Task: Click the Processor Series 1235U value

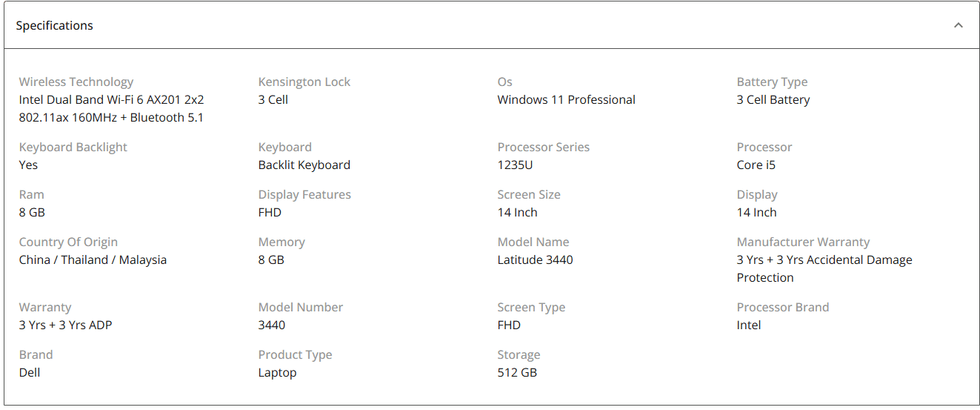Action: coord(515,165)
